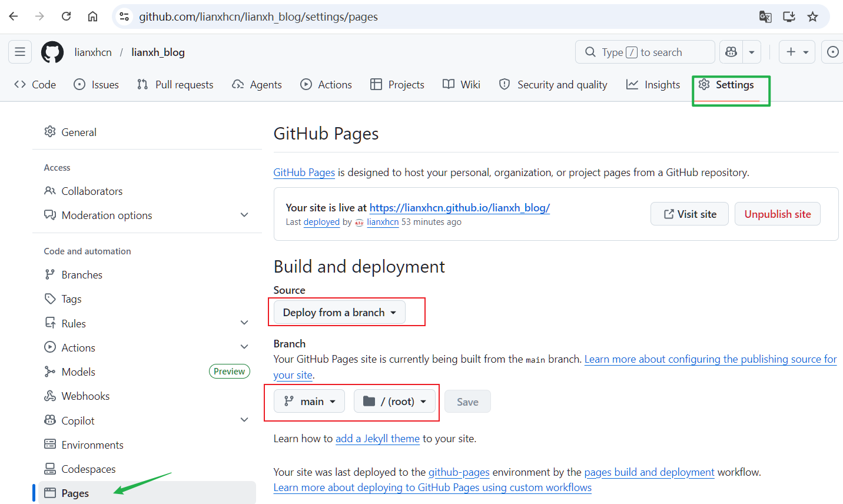Open the GitHub hamburger navigation menu
This screenshot has height=504, width=843.
20,52
